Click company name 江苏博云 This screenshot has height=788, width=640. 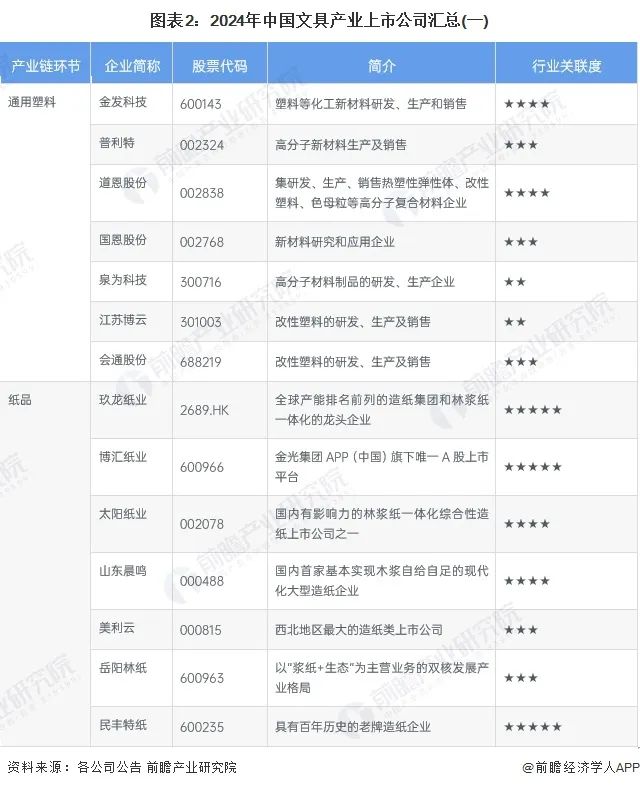pos(123,320)
